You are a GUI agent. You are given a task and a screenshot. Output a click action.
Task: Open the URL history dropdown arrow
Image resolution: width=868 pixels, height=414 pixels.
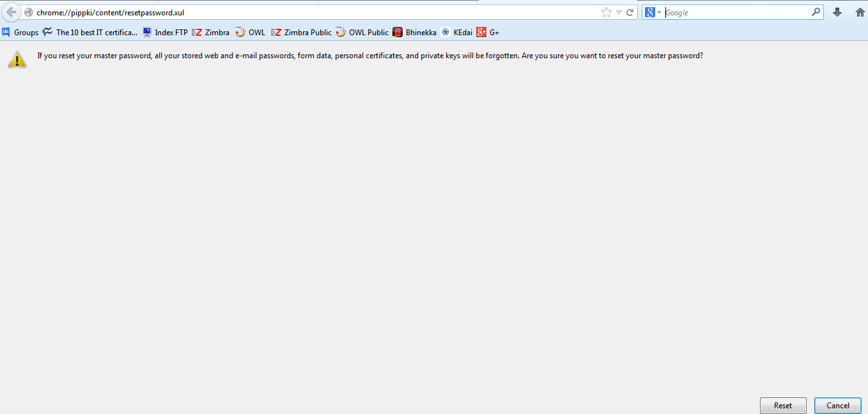619,12
